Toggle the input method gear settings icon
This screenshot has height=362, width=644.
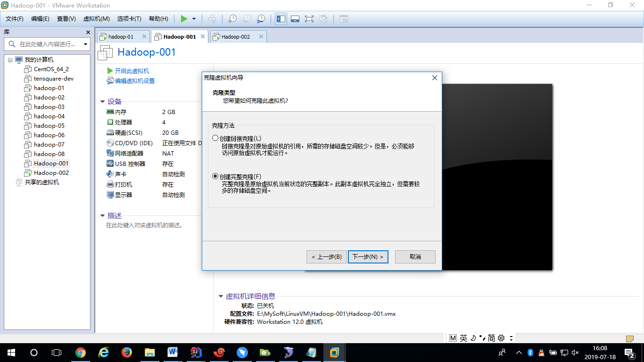(x=501, y=337)
